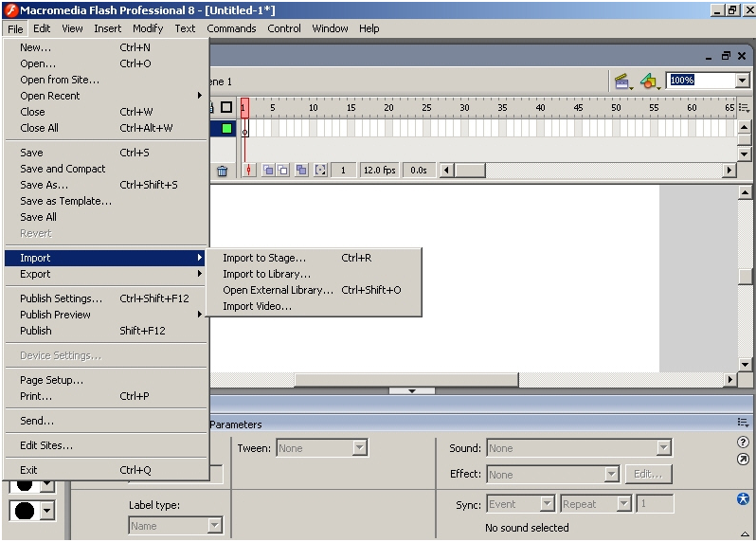Click the Edit... sound effect button
The width and height of the screenshot is (756, 542).
point(648,474)
